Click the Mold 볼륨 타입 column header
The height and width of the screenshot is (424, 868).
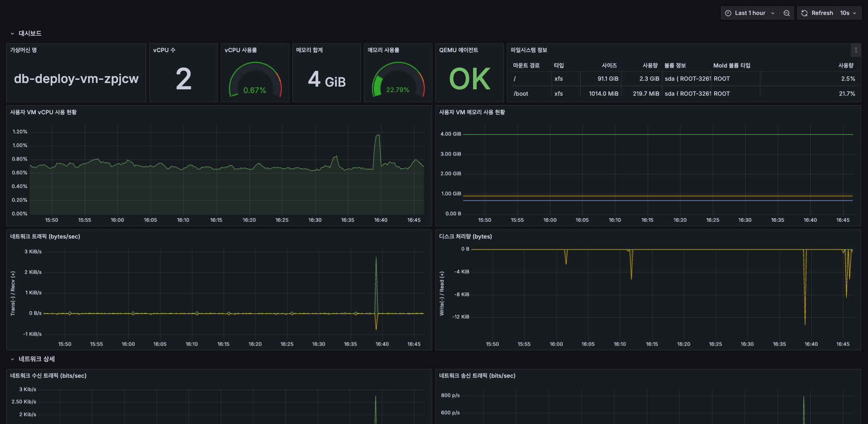pos(731,66)
